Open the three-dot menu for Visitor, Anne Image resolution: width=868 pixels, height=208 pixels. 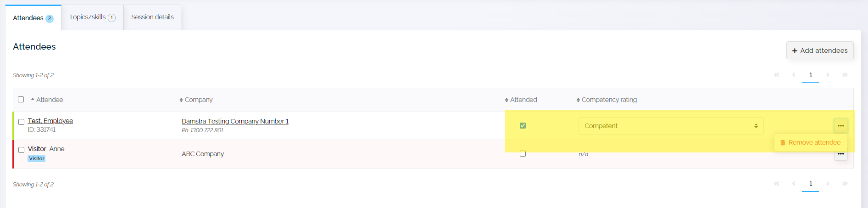tap(840, 154)
